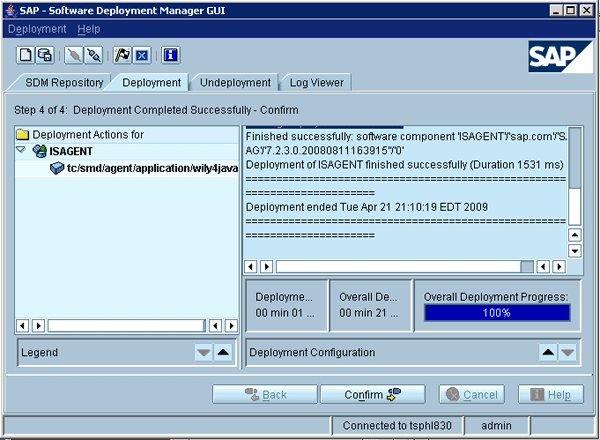Click the ISAGENT component icon

[39, 151]
